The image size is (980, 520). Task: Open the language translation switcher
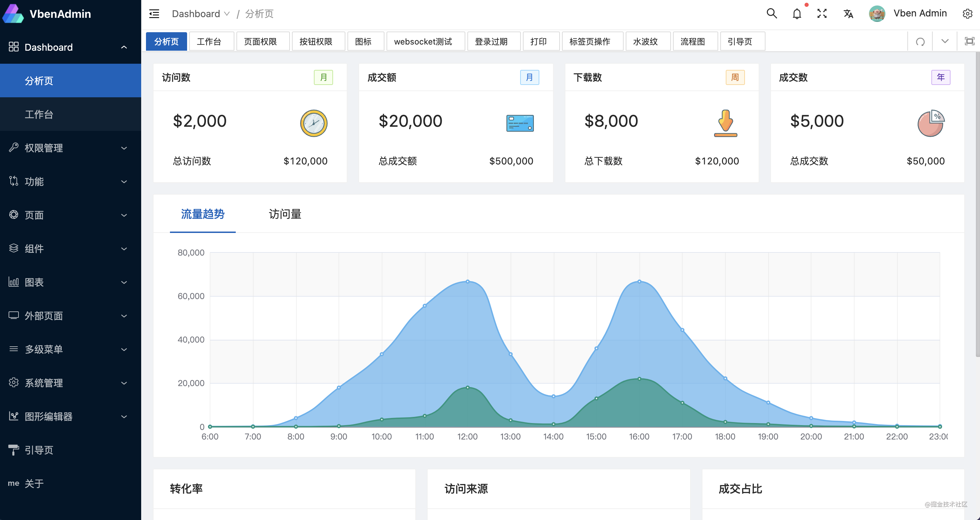tap(848, 14)
